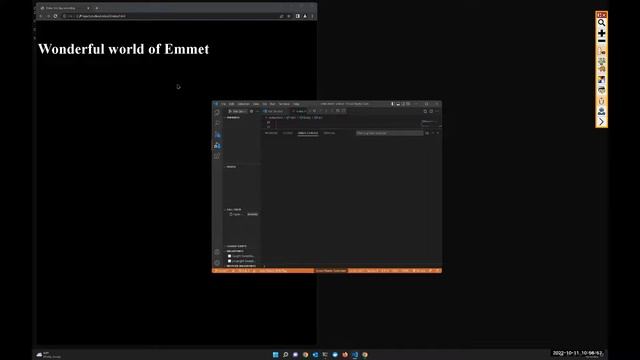Click the browser profile avatar button
The image size is (640, 360).
coord(305,16)
